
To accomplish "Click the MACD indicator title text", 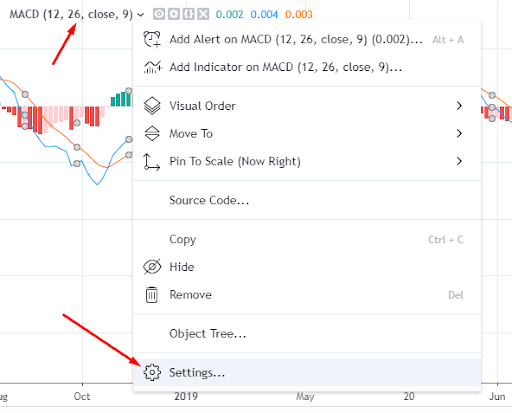I will coord(71,14).
